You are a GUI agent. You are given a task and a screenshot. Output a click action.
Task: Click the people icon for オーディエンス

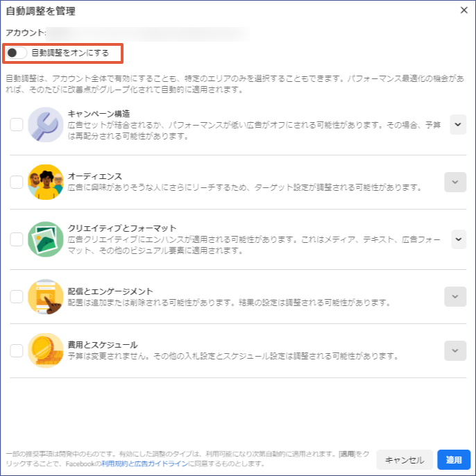46,182
